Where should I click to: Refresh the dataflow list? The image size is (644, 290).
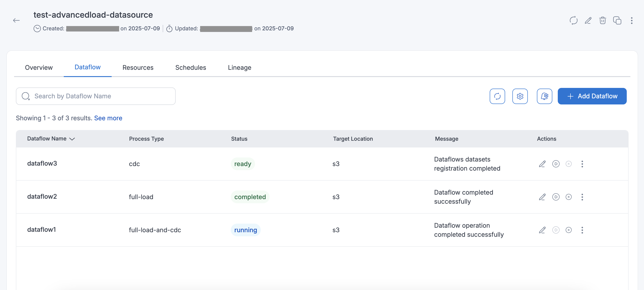pyautogui.click(x=497, y=96)
